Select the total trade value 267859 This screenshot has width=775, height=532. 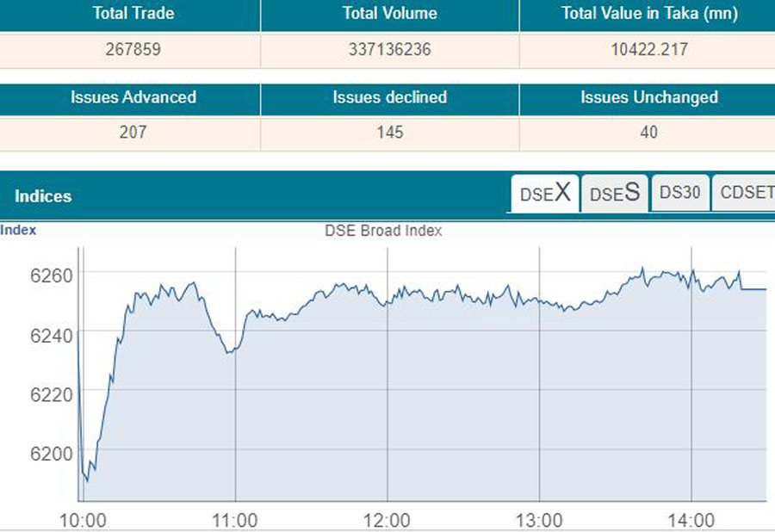pyautogui.click(x=133, y=50)
